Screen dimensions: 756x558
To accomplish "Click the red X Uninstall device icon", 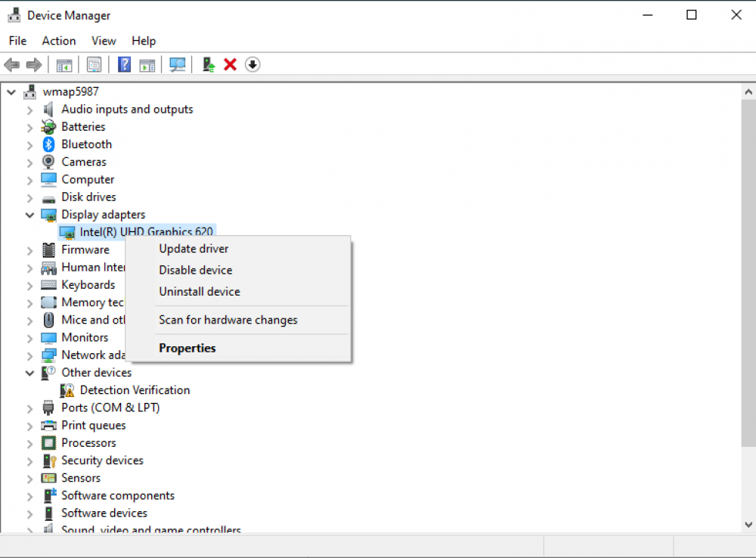I will pyautogui.click(x=230, y=64).
